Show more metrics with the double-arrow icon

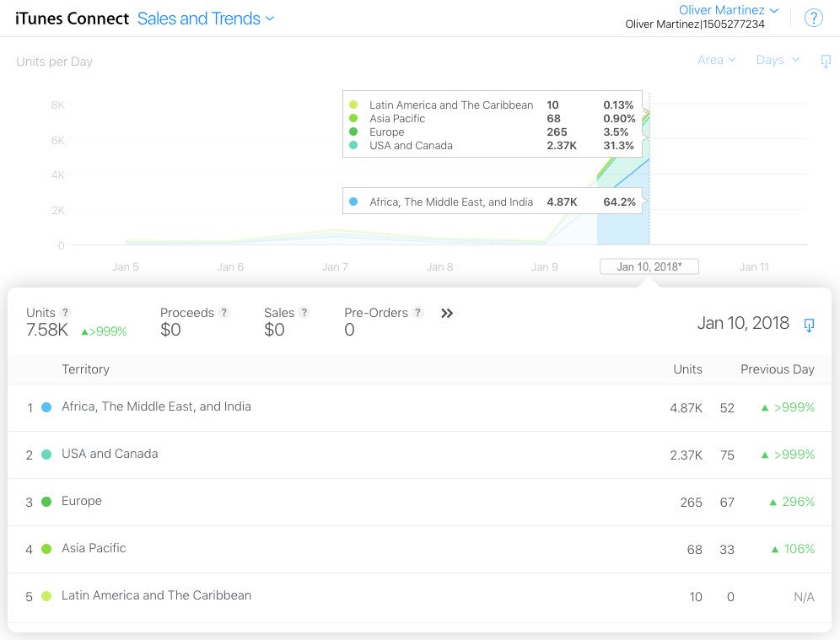pos(447,314)
